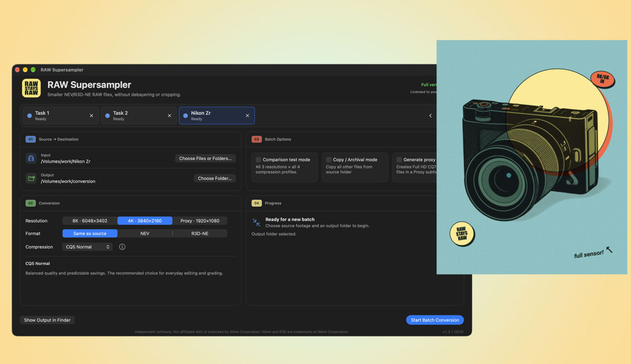Image resolution: width=631 pixels, height=364 pixels.
Task: Click the RAW Stays RAW sticker on poster
Action: pyautogui.click(x=462, y=233)
